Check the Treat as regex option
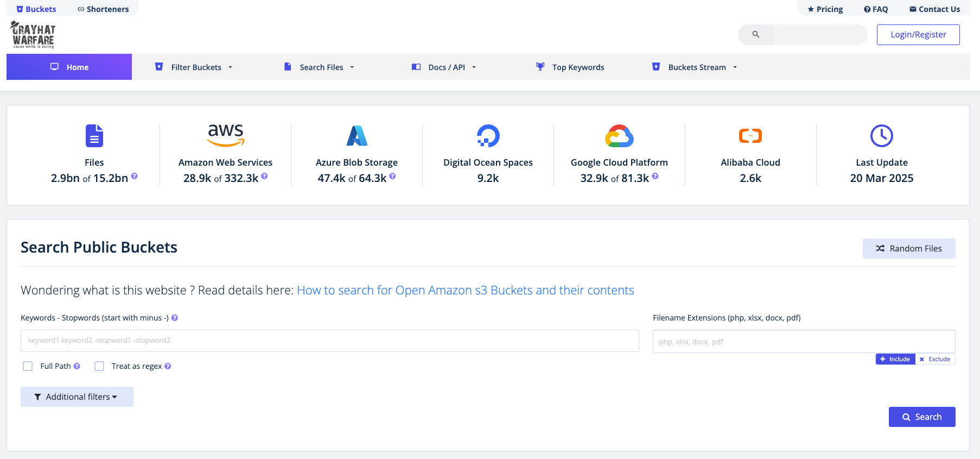This screenshot has width=980, height=459. point(99,366)
